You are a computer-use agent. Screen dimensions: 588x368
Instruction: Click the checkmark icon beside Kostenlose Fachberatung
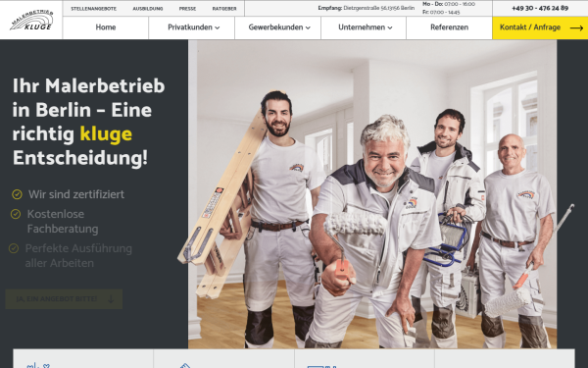point(16,214)
